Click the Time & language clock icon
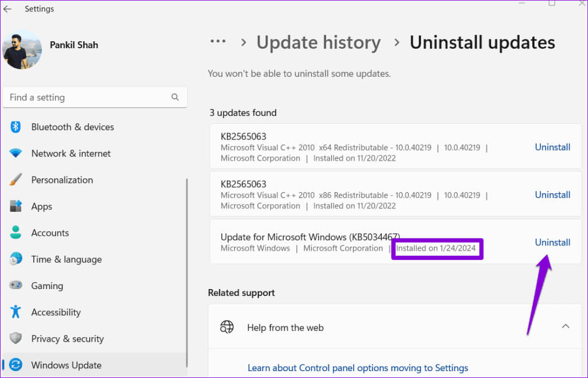Viewport: 588px width, 378px height. tap(16, 259)
